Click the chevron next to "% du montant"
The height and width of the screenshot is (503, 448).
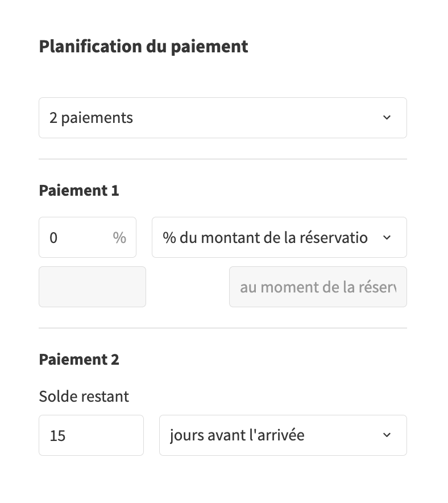(x=387, y=237)
